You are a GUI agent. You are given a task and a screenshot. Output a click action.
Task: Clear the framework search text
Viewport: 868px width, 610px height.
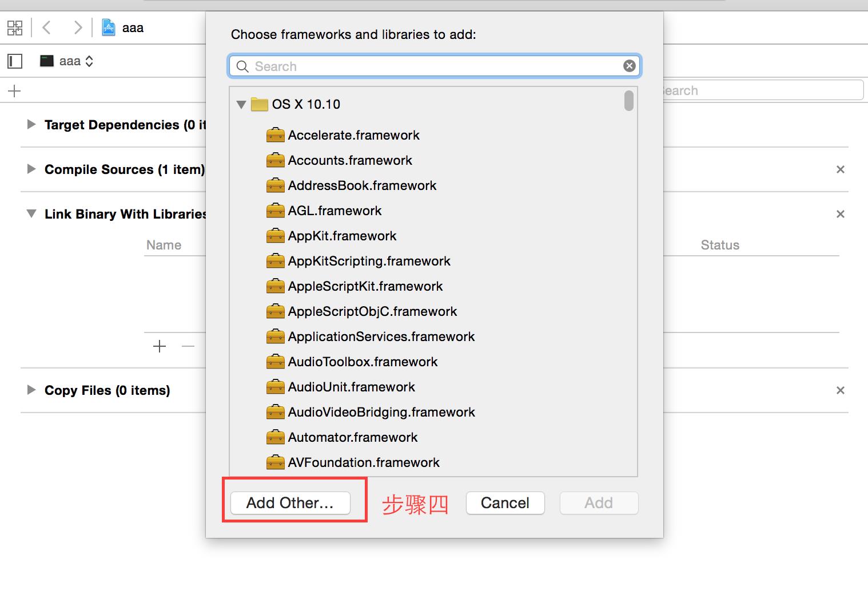point(630,66)
